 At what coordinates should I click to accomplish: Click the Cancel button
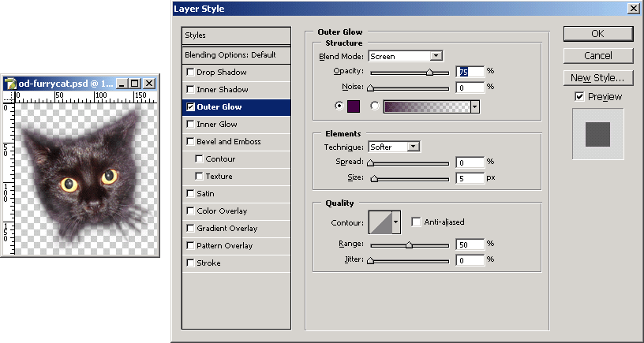(x=598, y=56)
